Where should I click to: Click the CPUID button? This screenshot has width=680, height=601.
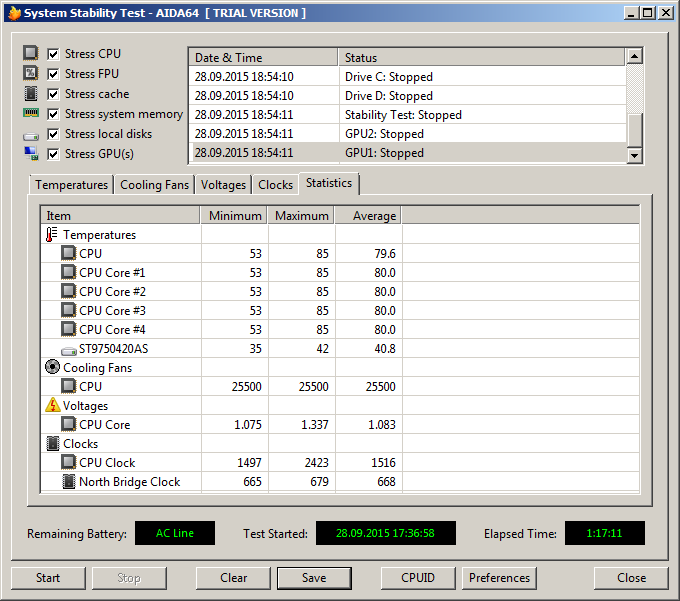[417, 578]
